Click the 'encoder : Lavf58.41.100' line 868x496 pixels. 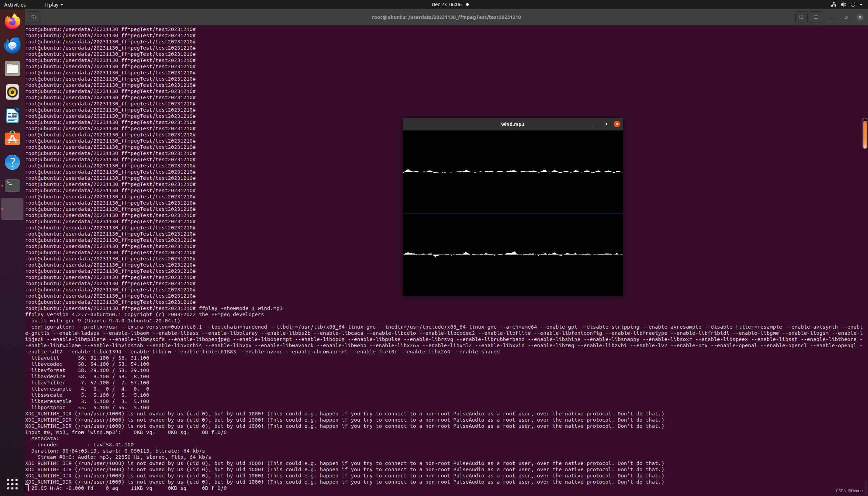85,445
